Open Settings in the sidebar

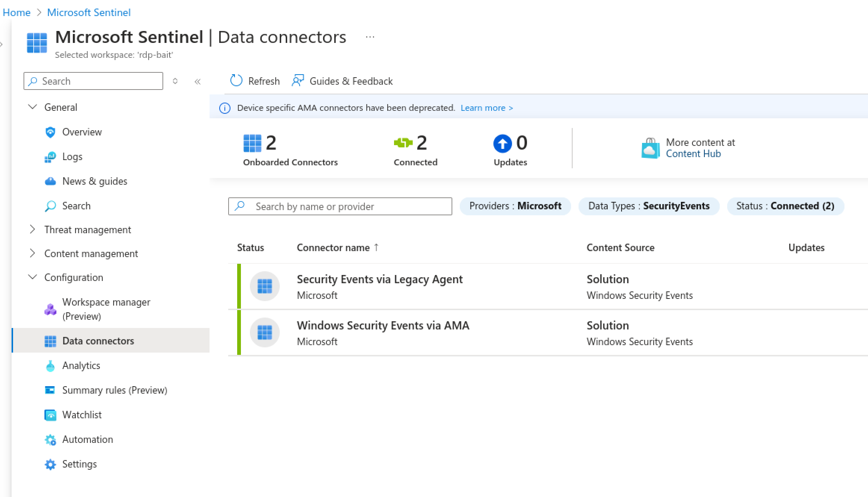click(x=79, y=464)
